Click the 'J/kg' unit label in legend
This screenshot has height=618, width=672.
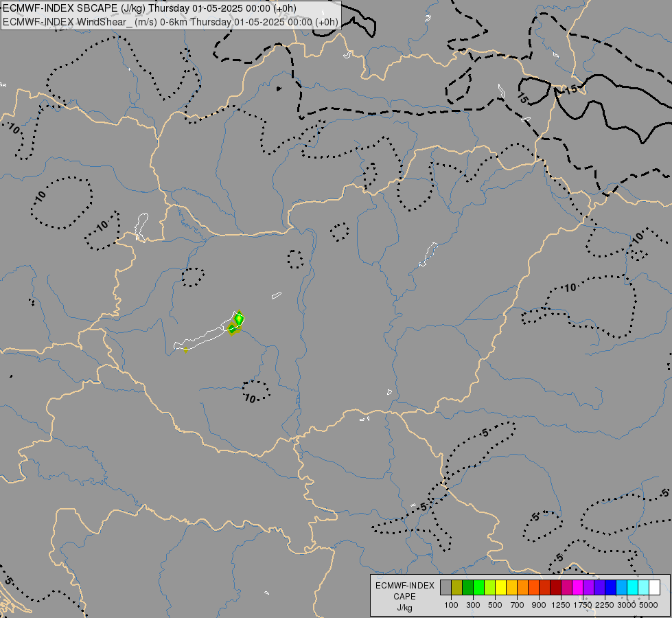(x=404, y=608)
